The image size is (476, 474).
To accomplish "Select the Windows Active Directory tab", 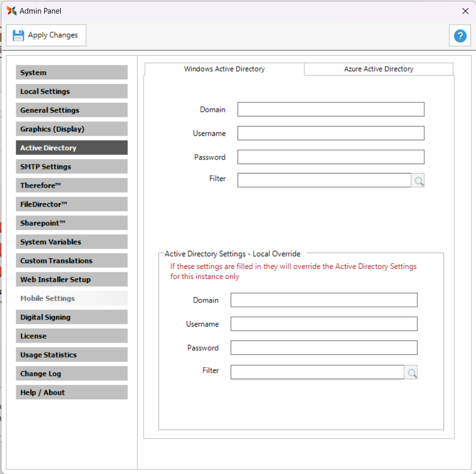I will pos(224,69).
